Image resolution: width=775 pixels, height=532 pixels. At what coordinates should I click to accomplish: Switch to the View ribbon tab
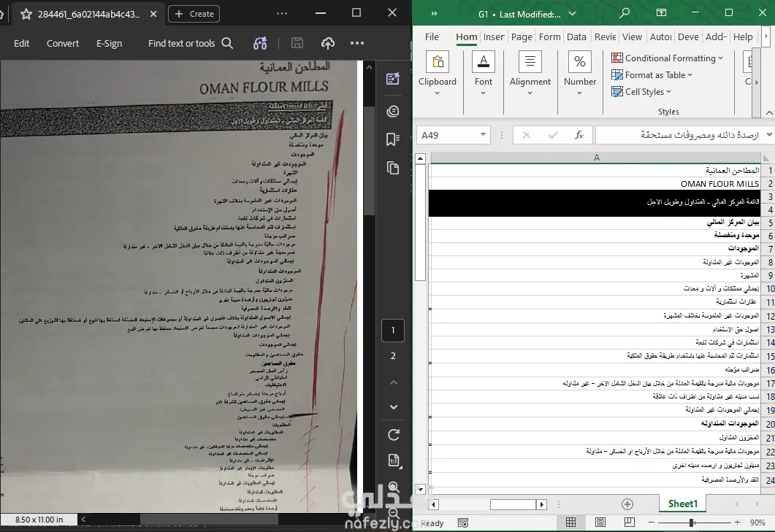point(632,36)
